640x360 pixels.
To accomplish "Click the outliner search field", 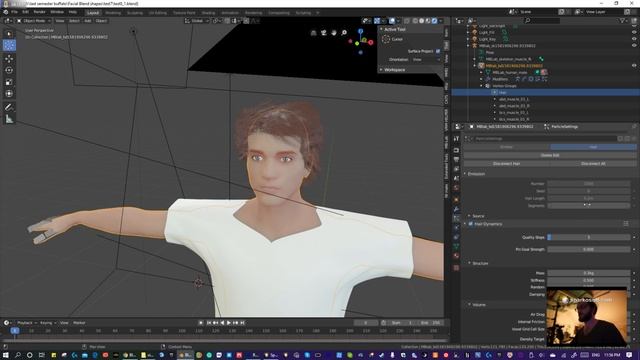I will 541,20.
